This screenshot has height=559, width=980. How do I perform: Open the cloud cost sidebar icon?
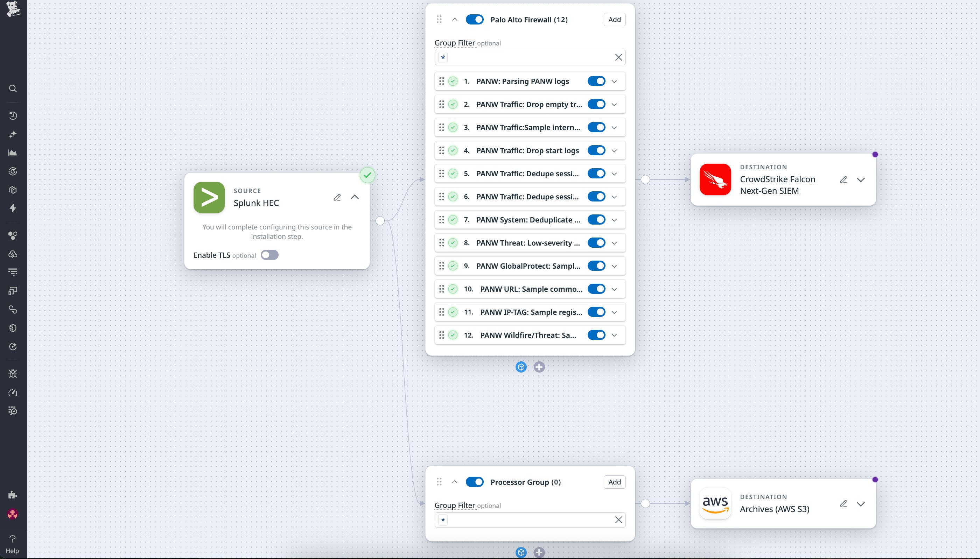pyautogui.click(x=13, y=254)
